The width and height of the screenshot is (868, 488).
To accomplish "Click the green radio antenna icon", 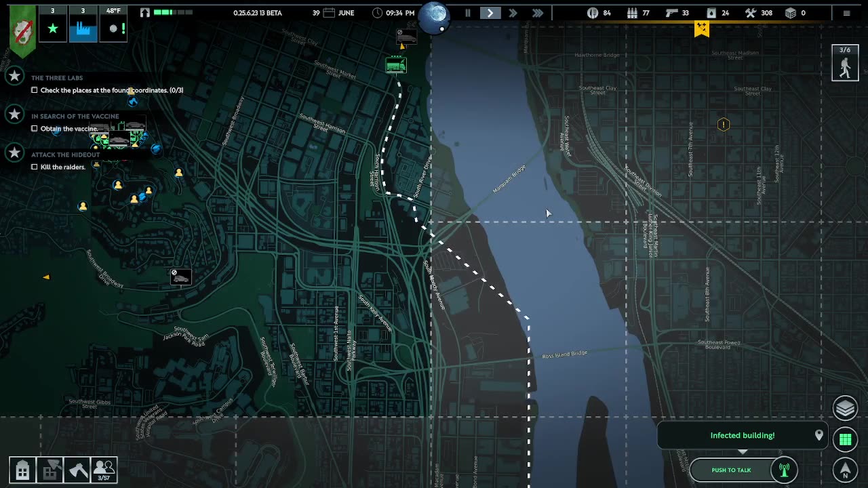I will click(785, 470).
